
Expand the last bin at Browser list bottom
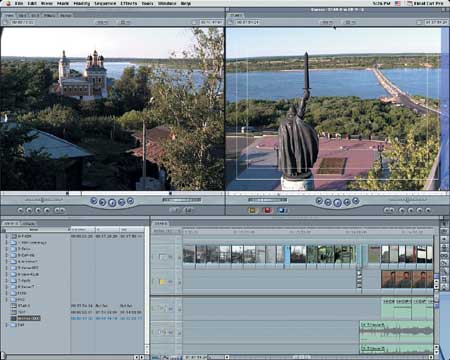coord(6,325)
